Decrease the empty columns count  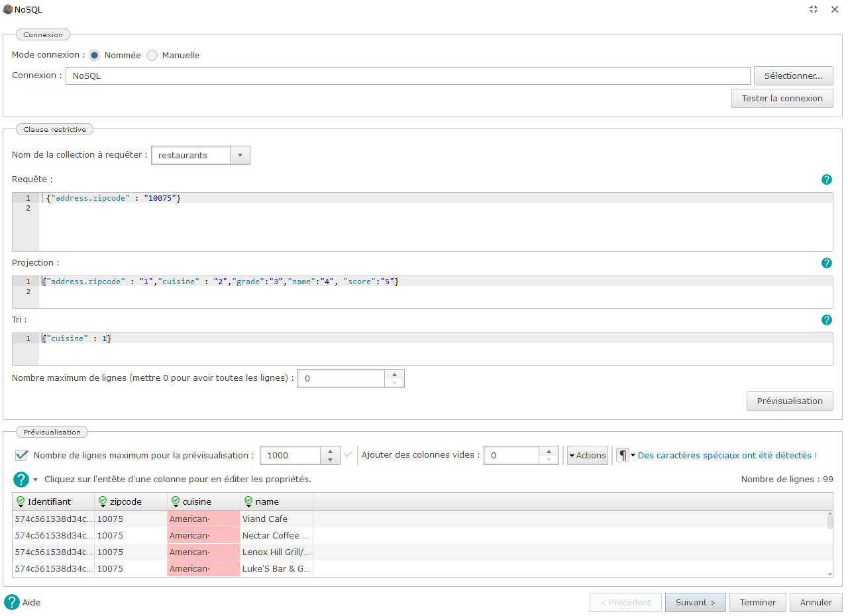click(549, 460)
